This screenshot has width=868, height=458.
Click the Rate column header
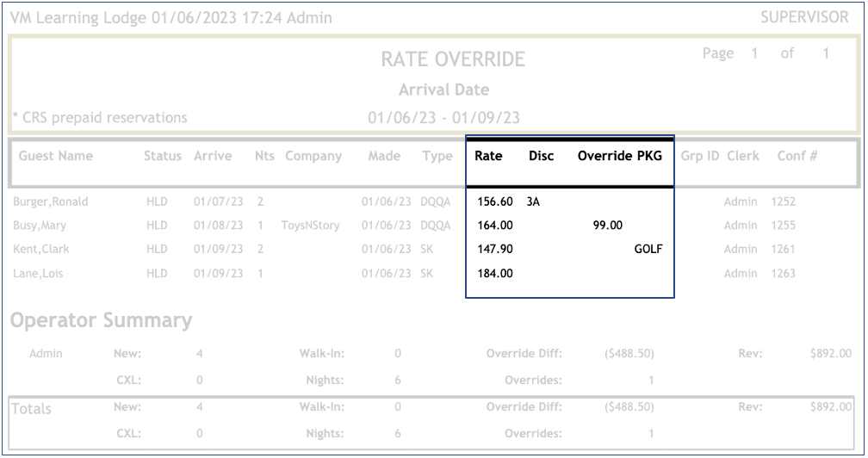point(488,157)
